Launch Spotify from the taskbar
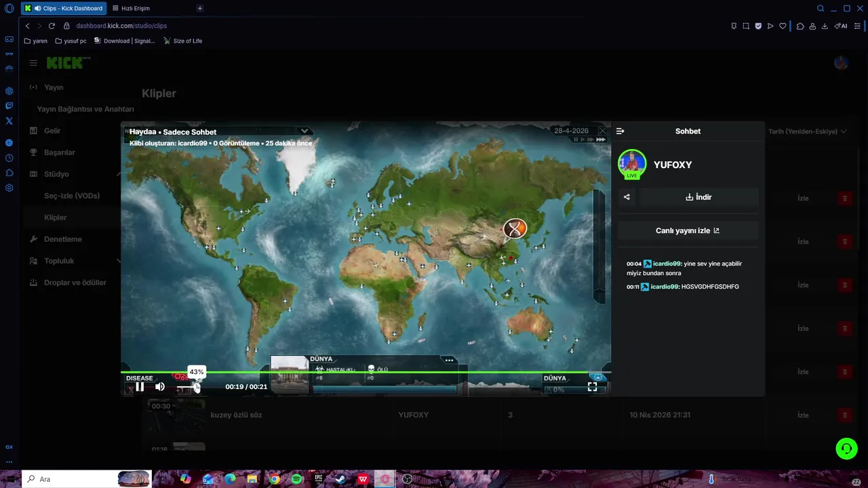868x488 pixels. (x=296, y=479)
